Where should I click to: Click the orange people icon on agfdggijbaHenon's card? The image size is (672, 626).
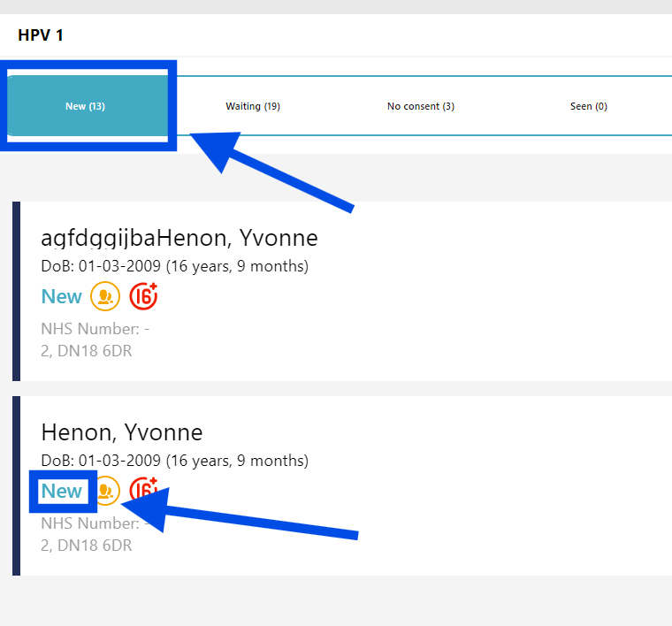click(105, 297)
